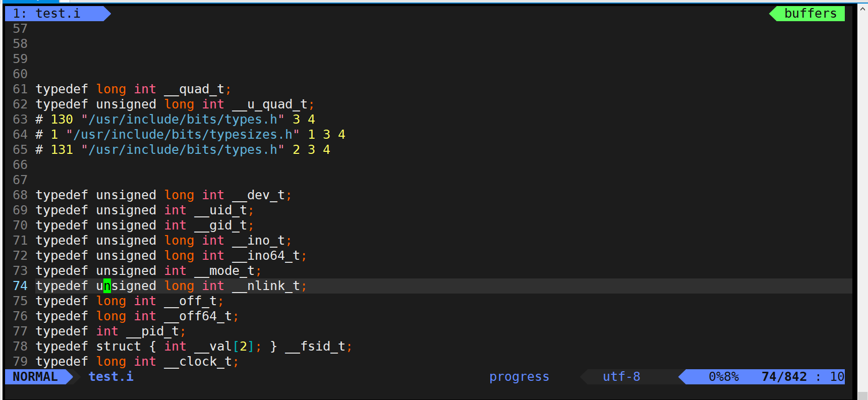
Task: Click '__clock_t' on line 79
Action: [198, 362]
